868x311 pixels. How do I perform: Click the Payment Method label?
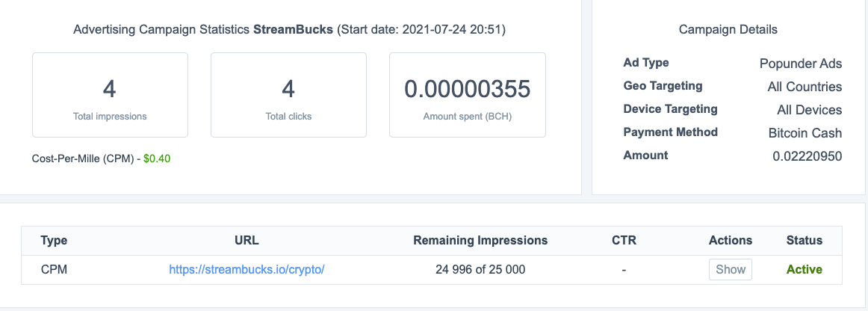[670, 132]
